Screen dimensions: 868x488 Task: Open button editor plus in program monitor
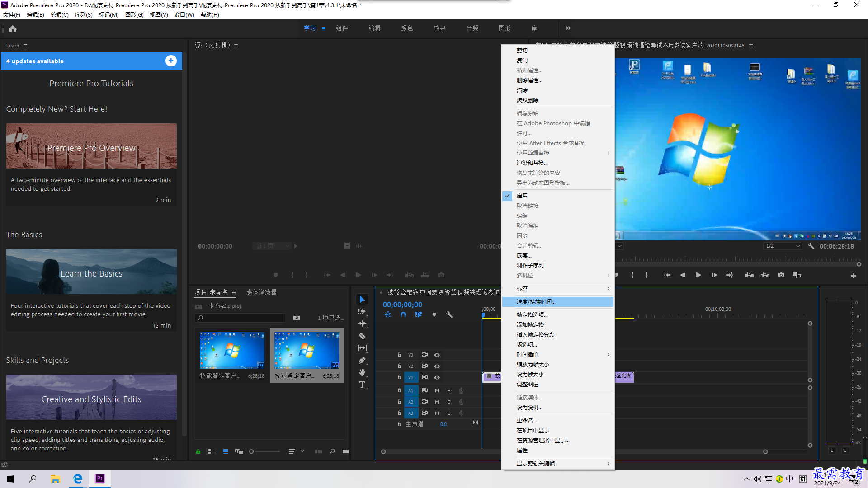[x=853, y=276]
